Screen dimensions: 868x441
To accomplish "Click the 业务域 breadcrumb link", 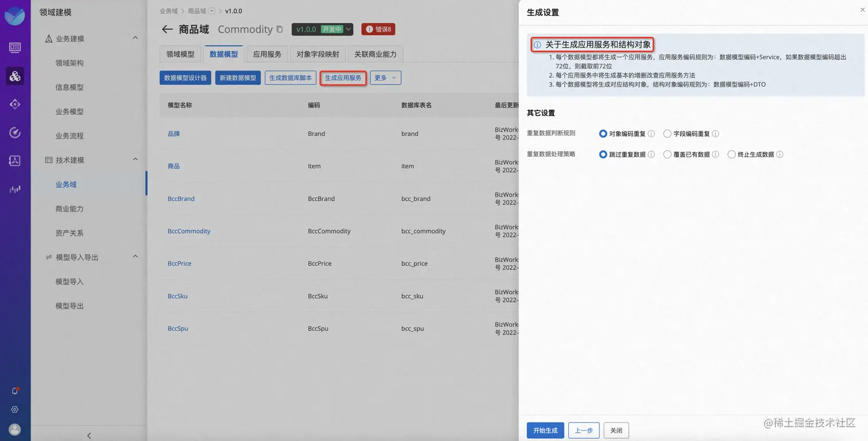I will [x=169, y=11].
